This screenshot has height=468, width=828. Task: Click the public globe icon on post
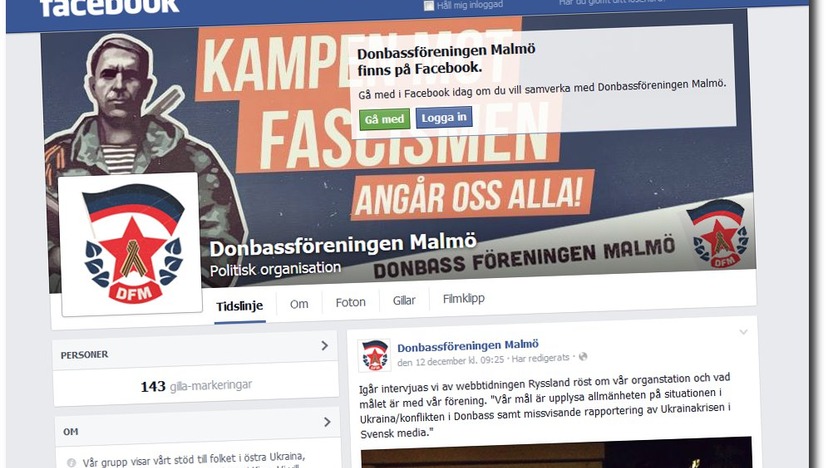pos(583,357)
